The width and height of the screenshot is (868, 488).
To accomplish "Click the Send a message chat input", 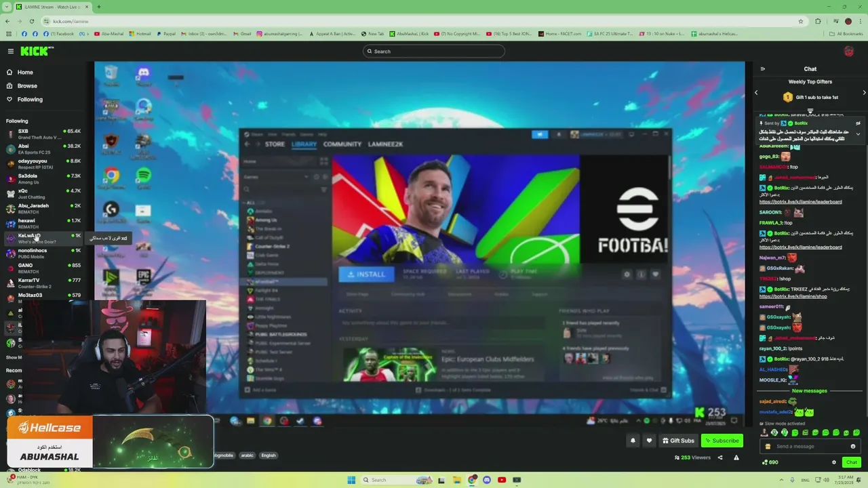I will [x=810, y=446].
